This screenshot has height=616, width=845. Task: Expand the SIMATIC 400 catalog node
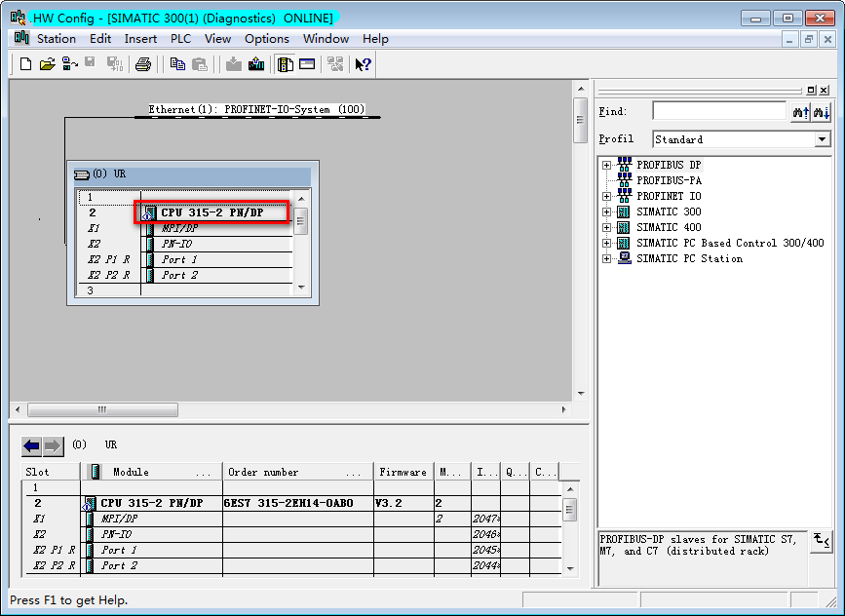[607, 227]
